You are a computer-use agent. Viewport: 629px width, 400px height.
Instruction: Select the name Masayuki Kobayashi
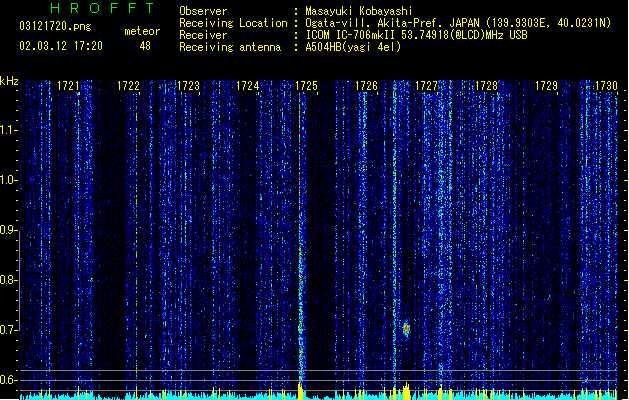click(x=359, y=11)
